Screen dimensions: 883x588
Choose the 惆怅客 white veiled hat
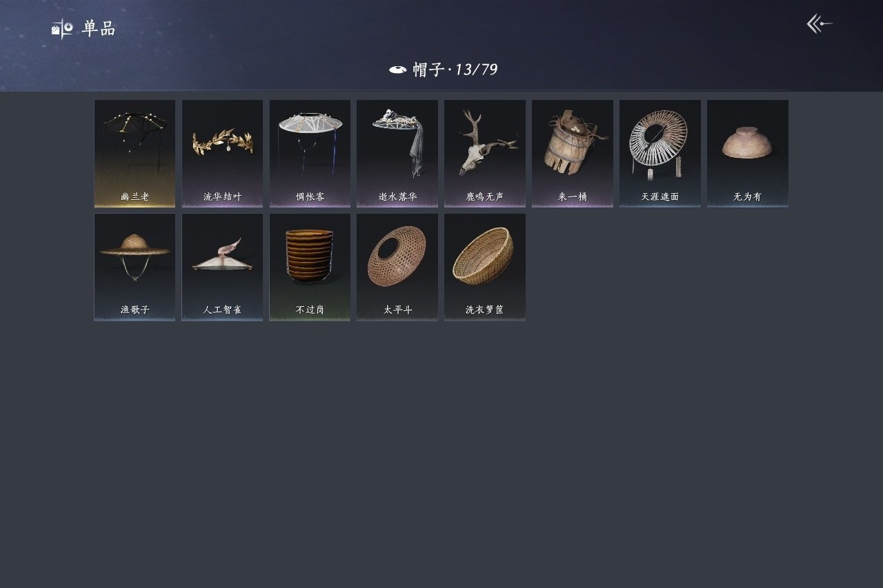(310, 154)
